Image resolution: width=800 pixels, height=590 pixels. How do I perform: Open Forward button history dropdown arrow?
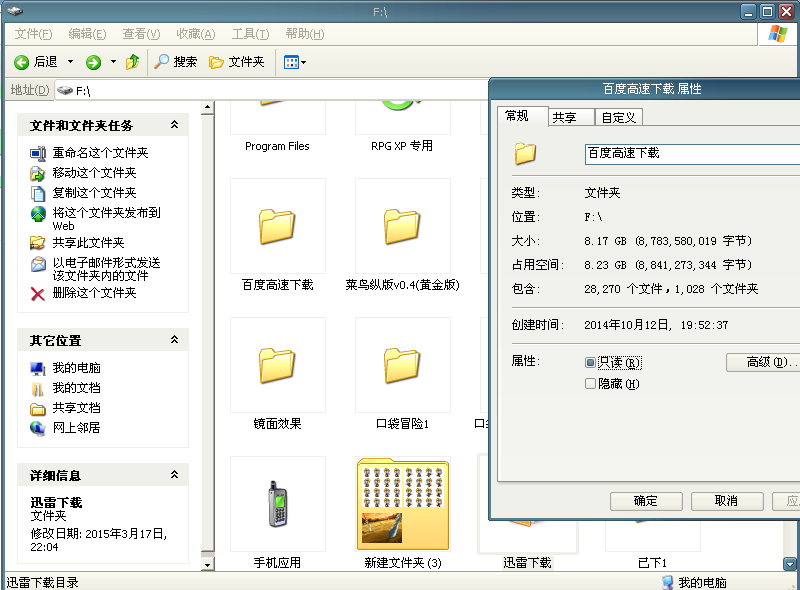(x=113, y=62)
